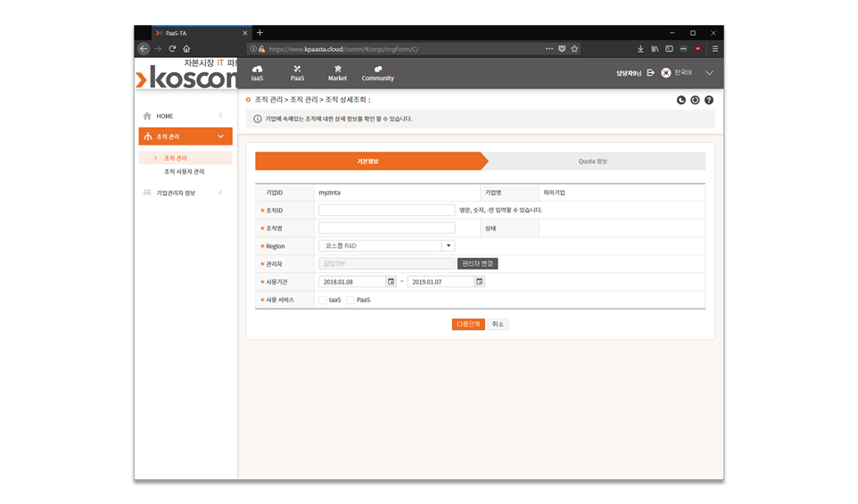The height and width of the screenshot is (504, 858).
Task: Click the user name 담당자9님 in header
Action: tap(629, 73)
